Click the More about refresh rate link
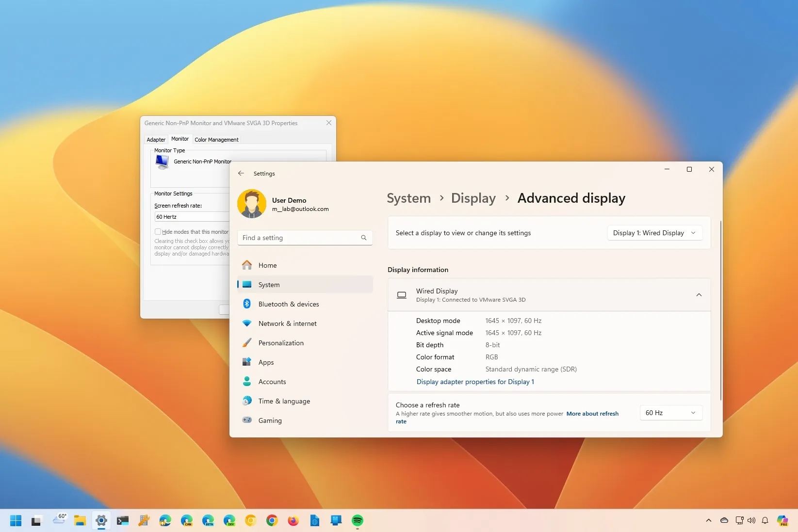The height and width of the screenshot is (532, 798). [x=592, y=414]
